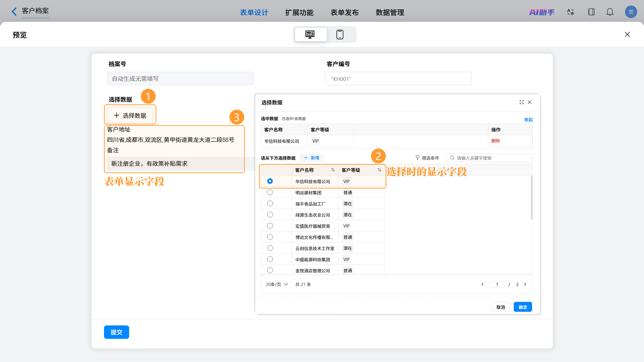This screenshot has width=644, height=362.
Task: Switch to 表单发布 tab
Action: (344, 12)
